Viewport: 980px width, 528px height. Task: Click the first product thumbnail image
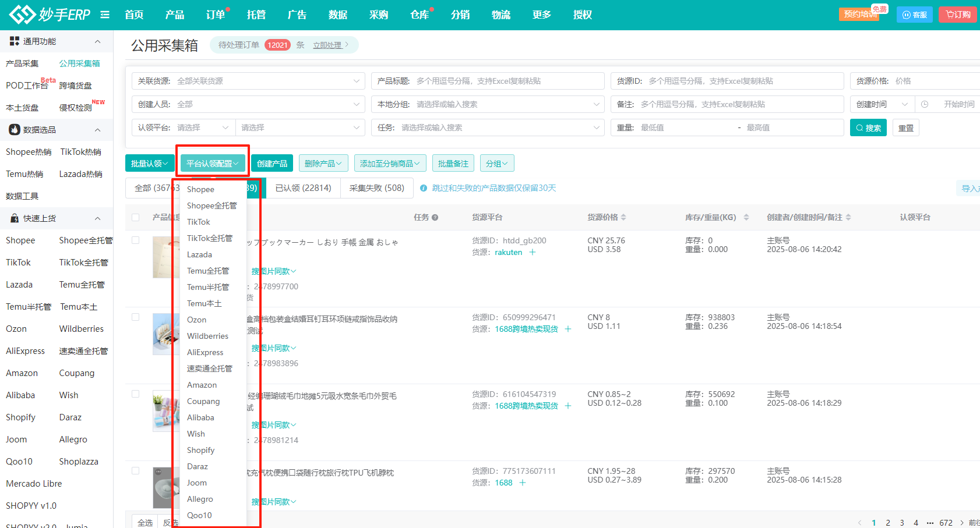(163, 257)
